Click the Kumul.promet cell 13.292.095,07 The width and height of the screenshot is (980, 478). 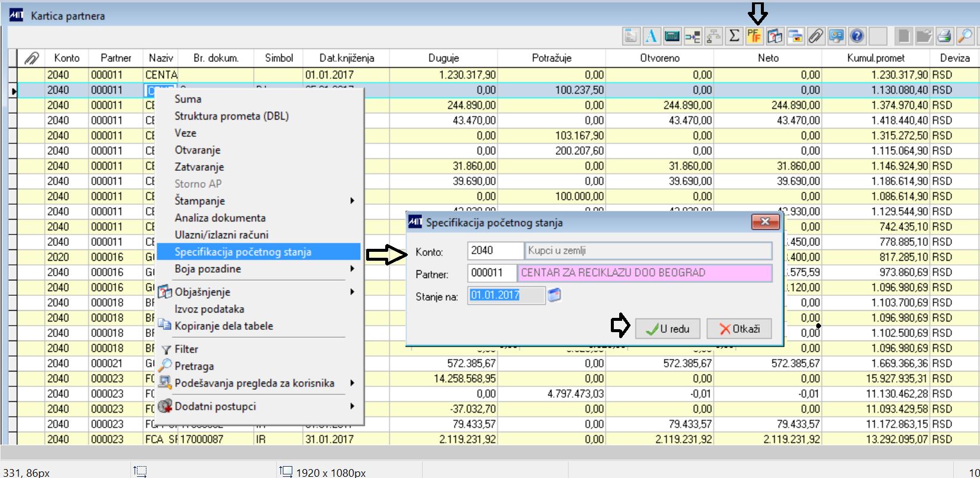pyautogui.click(x=876, y=439)
